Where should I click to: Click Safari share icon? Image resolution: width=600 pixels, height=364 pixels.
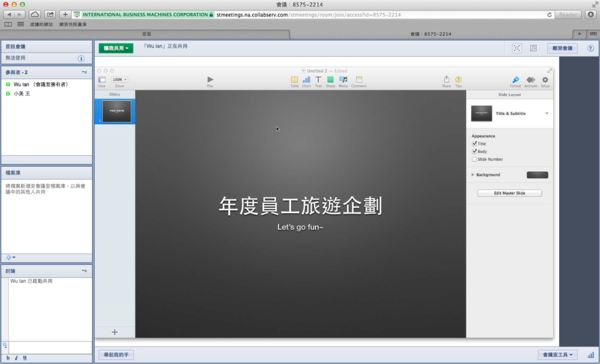pyautogui.click(x=50, y=15)
